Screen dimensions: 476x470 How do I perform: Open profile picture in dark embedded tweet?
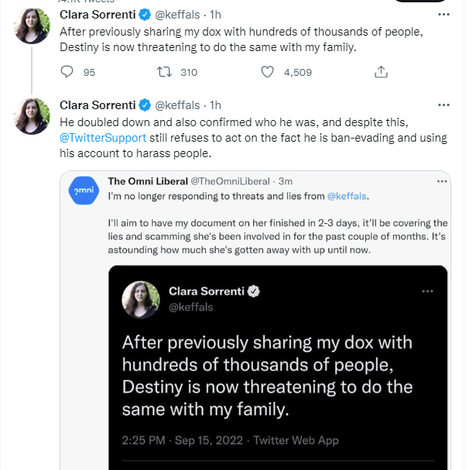[142, 300]
